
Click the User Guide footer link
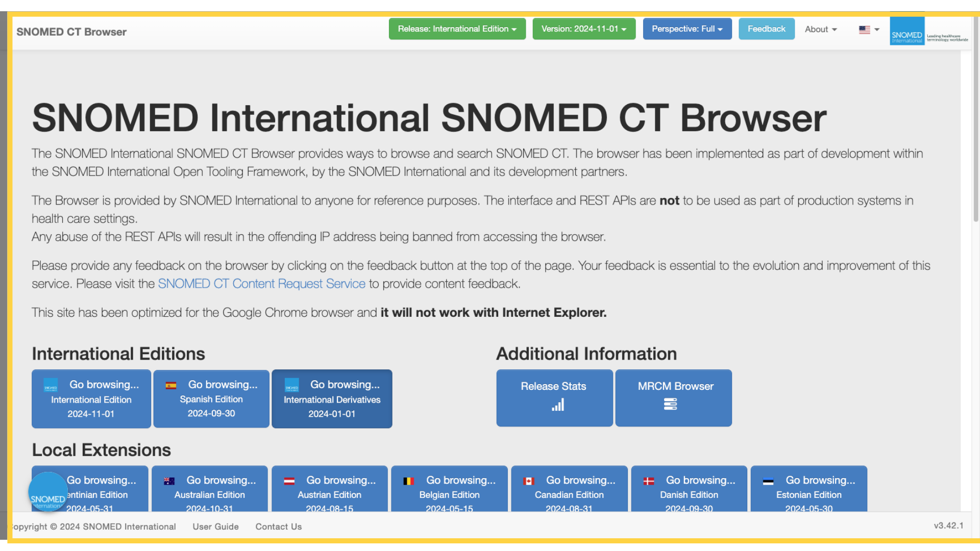(x=215, y=526)
